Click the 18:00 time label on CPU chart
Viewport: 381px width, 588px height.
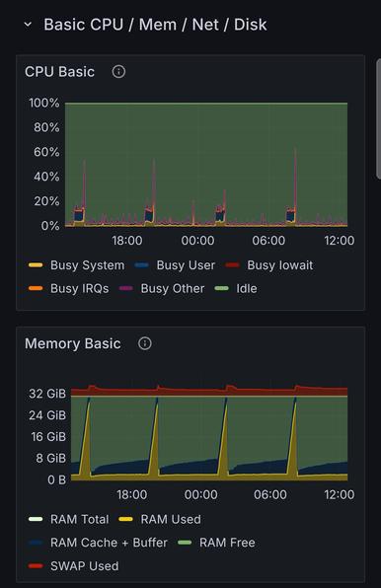tap(127, 241)
